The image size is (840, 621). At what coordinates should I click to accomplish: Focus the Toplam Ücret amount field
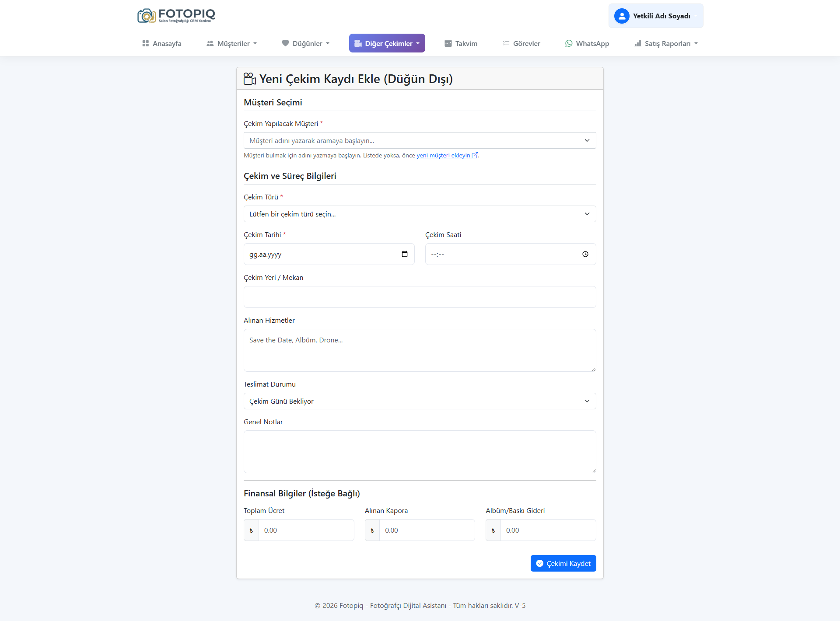click(306, 530)
